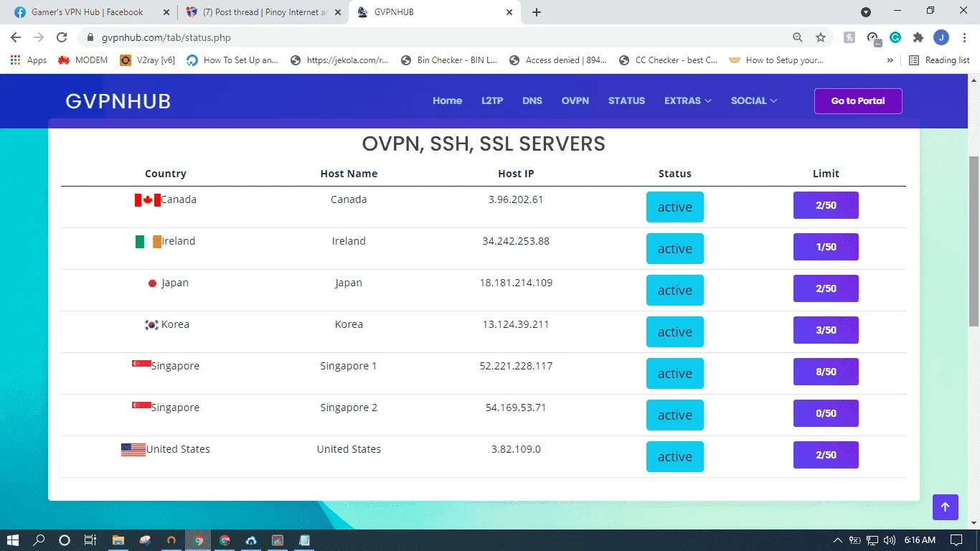Click Ireland's 1/50 limit button
This screenshot has height=551, width=980.
pos(826,247)
